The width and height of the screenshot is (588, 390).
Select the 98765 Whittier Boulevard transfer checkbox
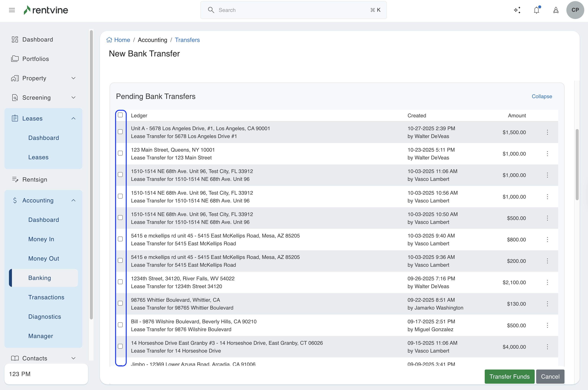(x=120, y=303)
